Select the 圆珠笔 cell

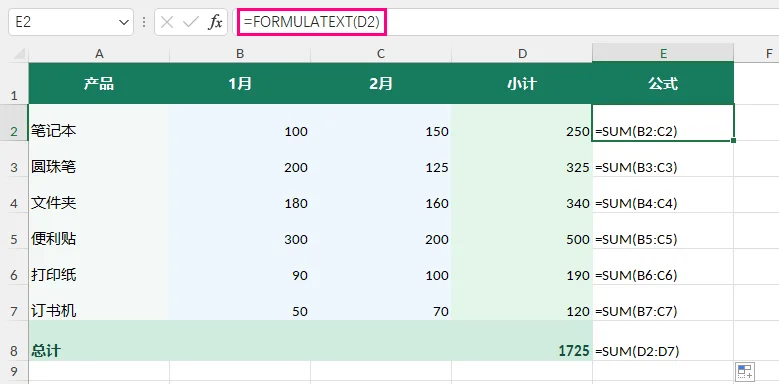coord(99,159)
